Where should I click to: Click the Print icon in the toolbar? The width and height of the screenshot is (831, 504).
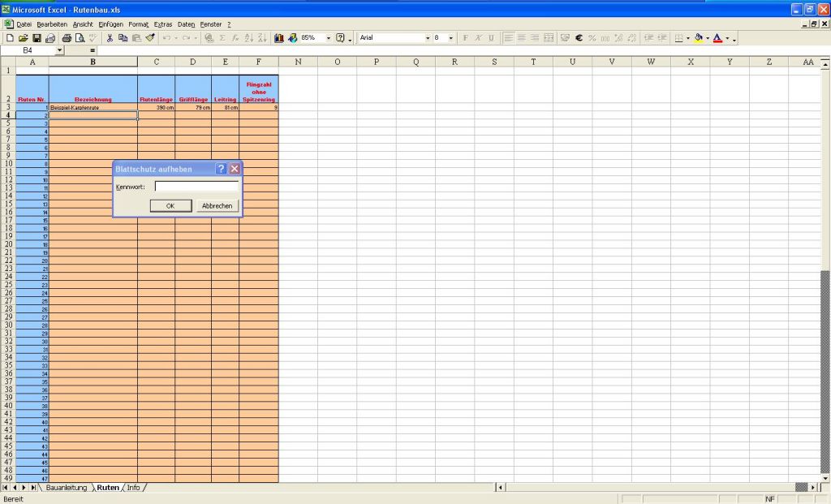(x=67, y=38)
